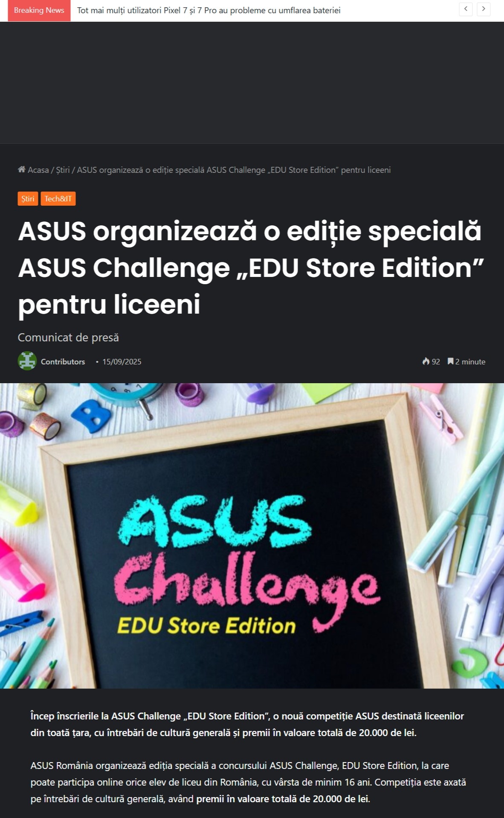This screenshot has height=818, width=504.
Task: Click the Contributors avatar icon
Action: (27, 361)
